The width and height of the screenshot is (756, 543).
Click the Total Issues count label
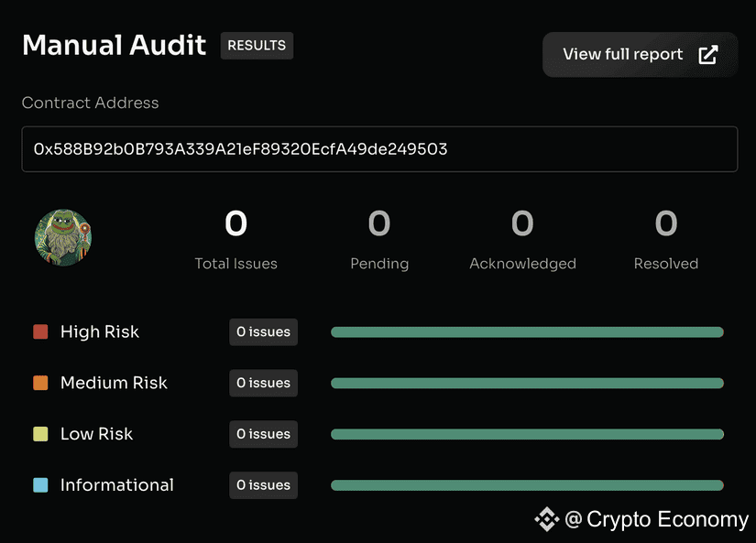236,264
